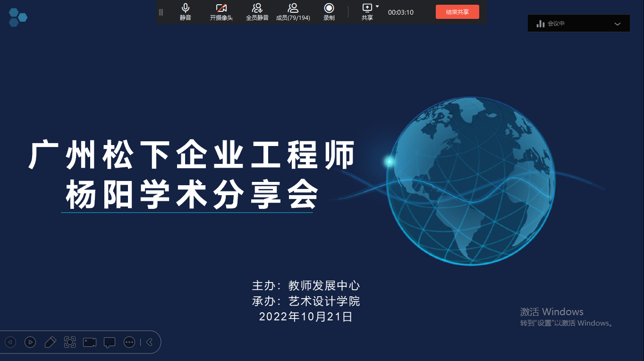This screenshot has height=361, width=644.
Task: Open the share options dropdown arrow
Action: pos(377,7)
